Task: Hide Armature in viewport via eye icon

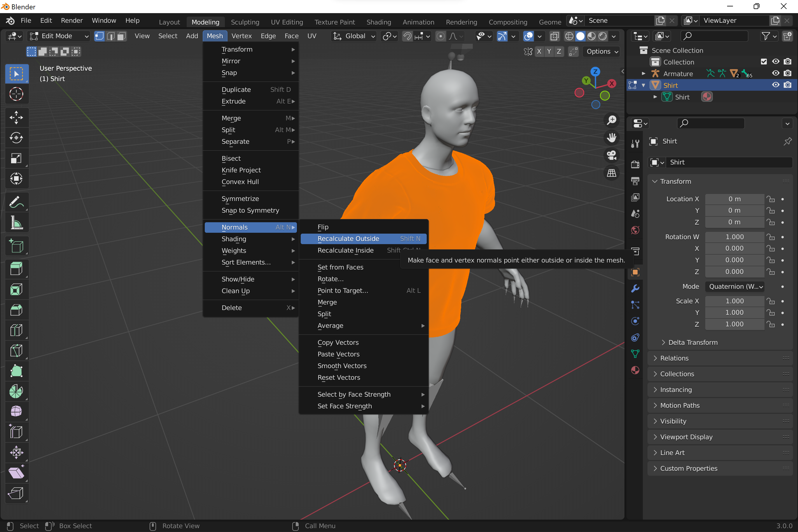Action: pyautogui.click(x=775, y=73)
